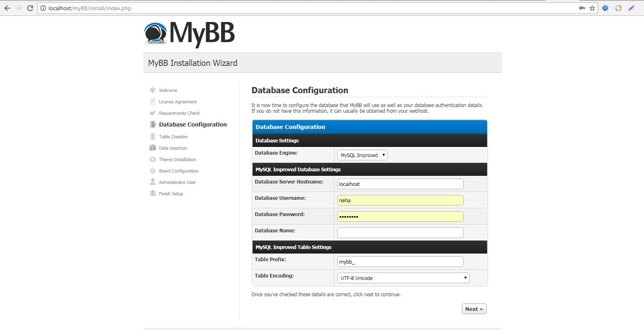Click the Database Server Hostname field
This screenshot has width=644, height=330.
(x=400, y=184)
